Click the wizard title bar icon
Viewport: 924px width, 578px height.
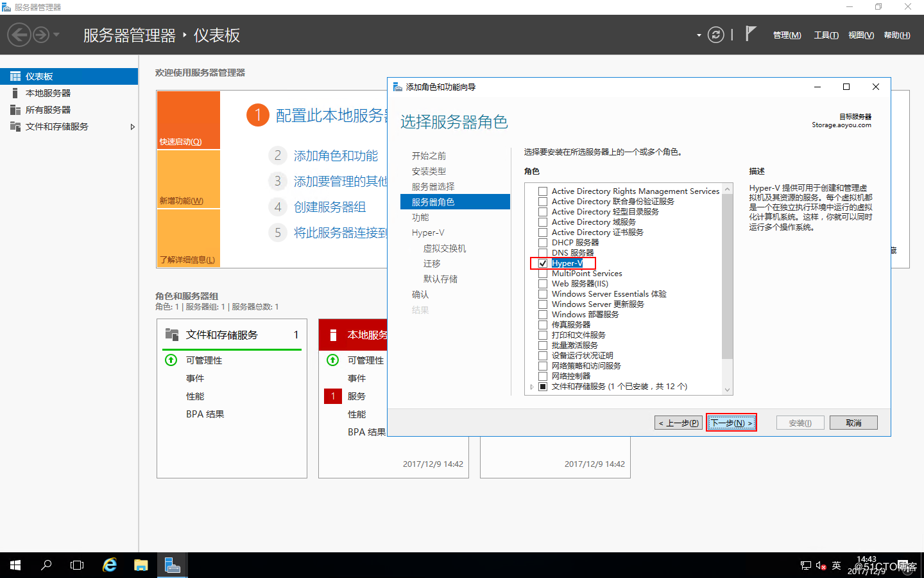tap(398, 87)
